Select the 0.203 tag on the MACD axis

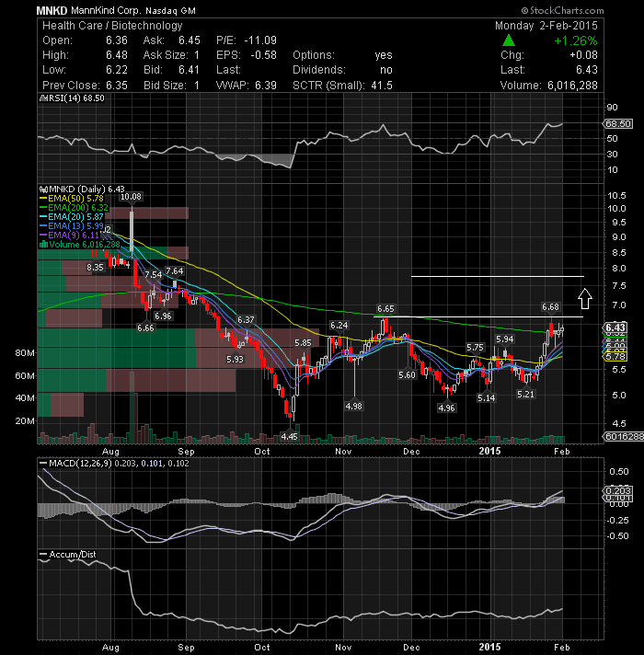pos(617,490)
